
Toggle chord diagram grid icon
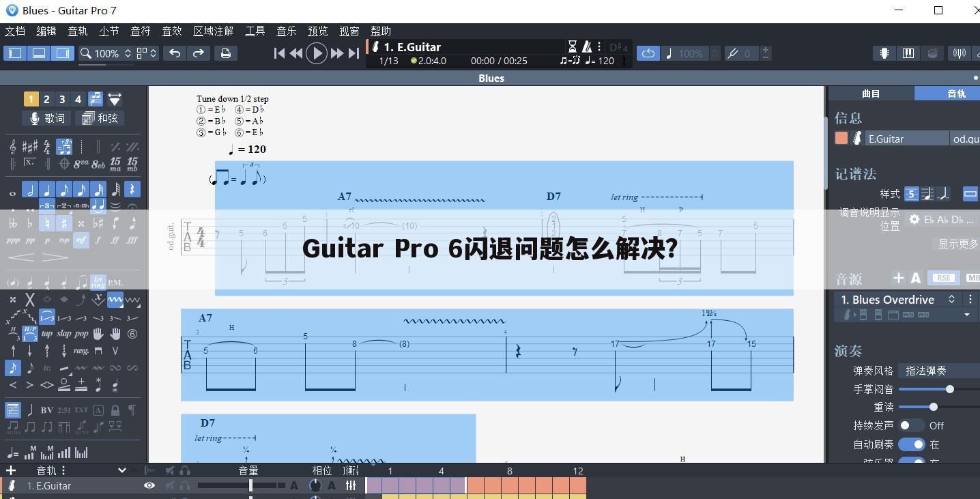[x=13, y=410]
